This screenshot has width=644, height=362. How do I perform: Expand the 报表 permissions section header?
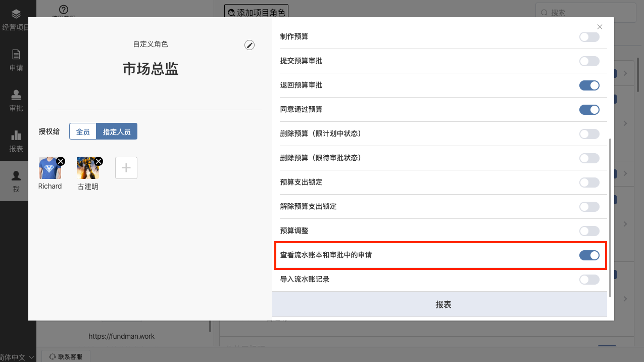pyautogui.click(x=443, y=304)
